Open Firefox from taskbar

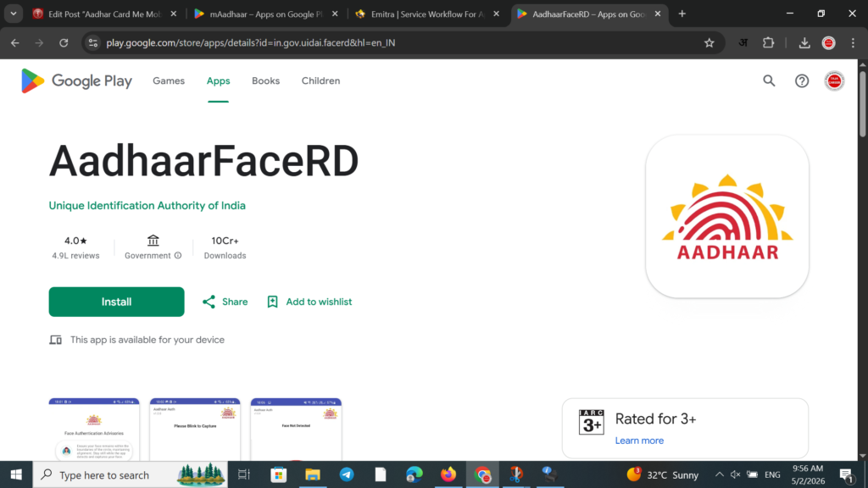[x=448, y=474]
